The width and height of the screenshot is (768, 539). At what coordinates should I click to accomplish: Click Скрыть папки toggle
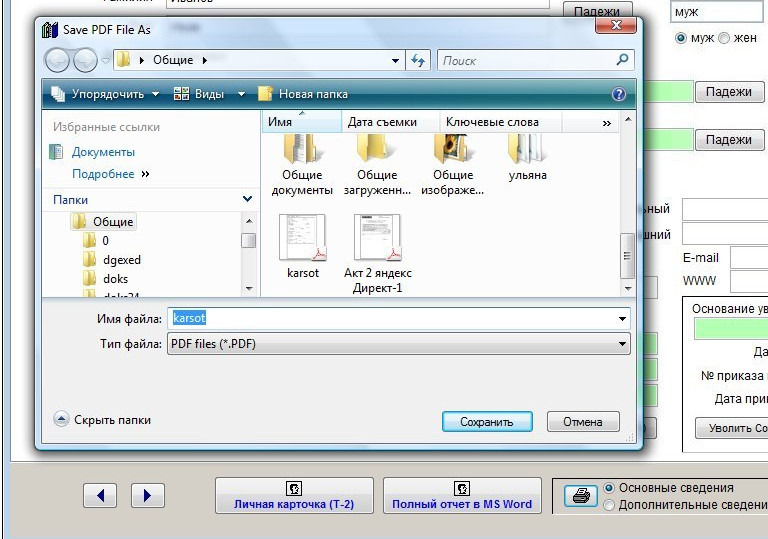[x=102, y=419]
